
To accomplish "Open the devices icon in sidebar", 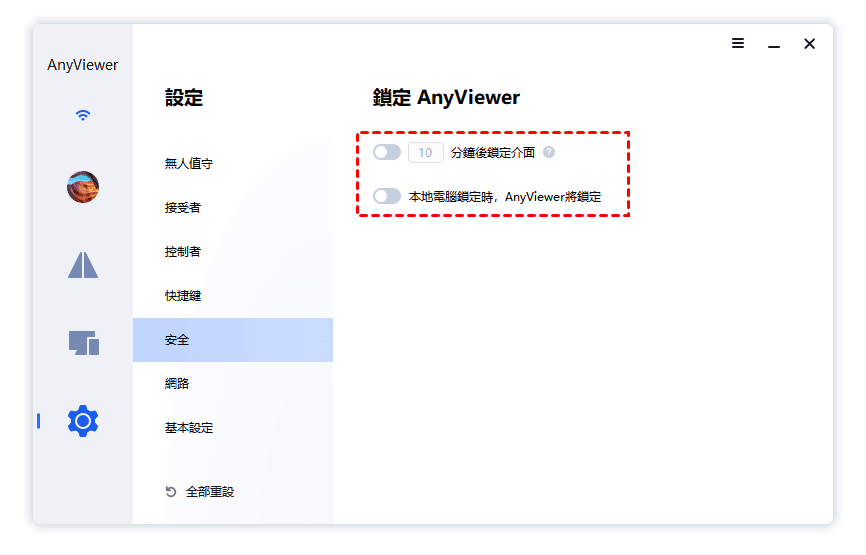I will [x=83, y=343].
